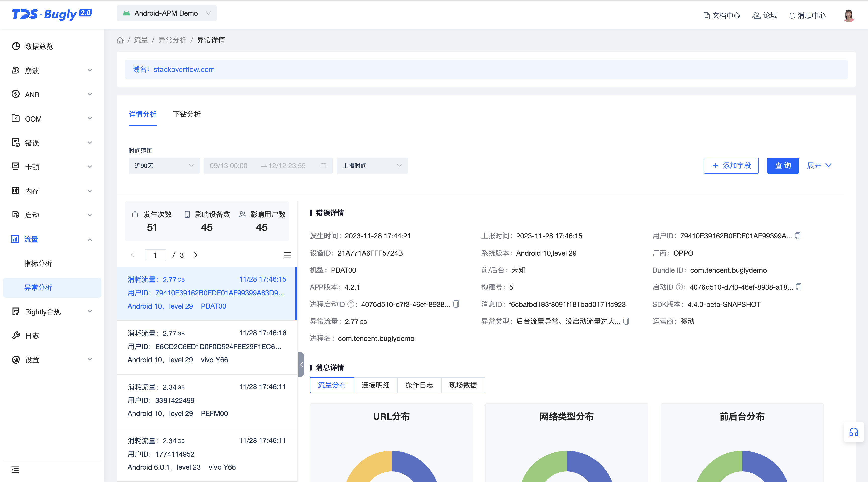Show help for 进程启动ID
Image resolution: width=868 pixels, height=482 pixels.
pyautogui.click(x=350, y=304)
